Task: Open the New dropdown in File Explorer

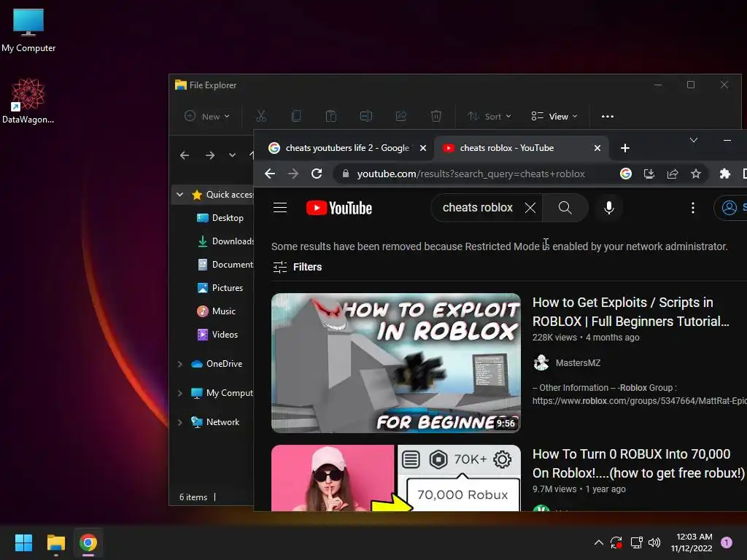Action: coord(206,116)
